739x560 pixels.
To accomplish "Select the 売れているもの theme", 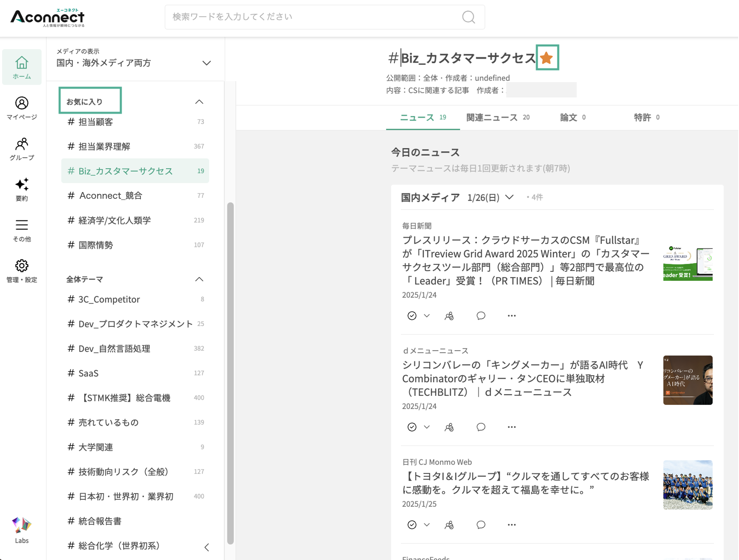I will pyautogui.click(x=135, y=422).
